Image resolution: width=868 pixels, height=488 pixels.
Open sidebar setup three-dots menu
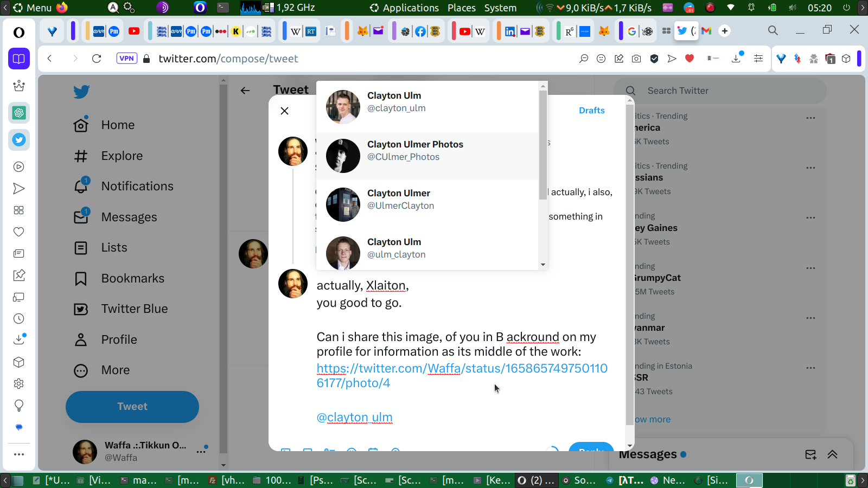(x=19, y=454)
